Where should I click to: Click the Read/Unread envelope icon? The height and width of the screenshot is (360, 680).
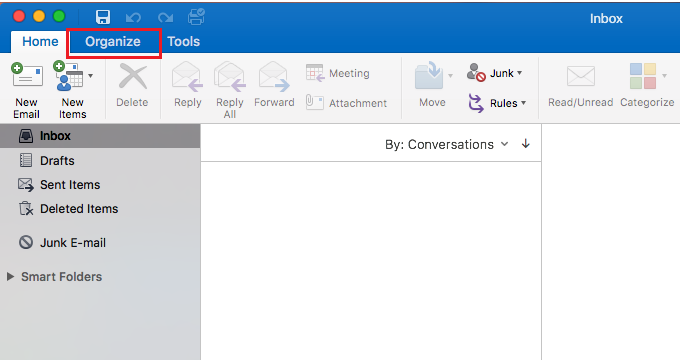click(x=581, y=76)
